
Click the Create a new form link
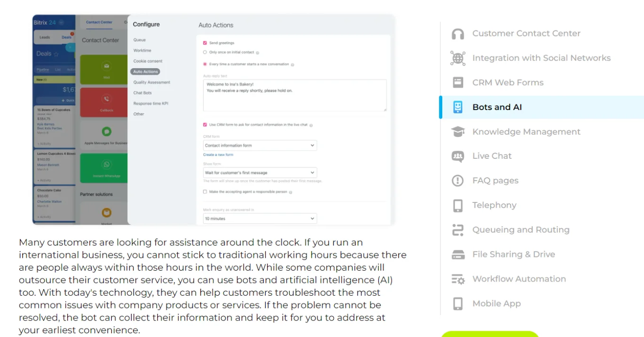click(218, 155)
